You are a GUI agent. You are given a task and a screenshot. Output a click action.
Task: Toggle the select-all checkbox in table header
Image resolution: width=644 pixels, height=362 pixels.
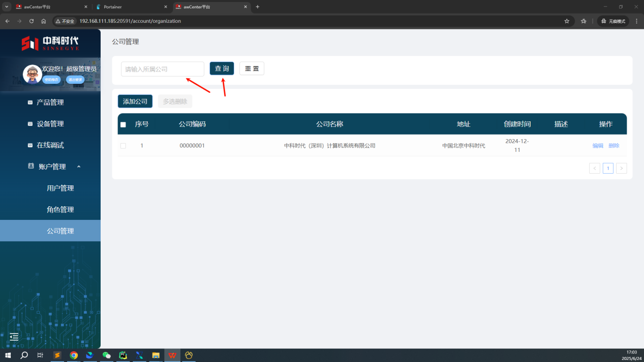(x=123, y=124)
